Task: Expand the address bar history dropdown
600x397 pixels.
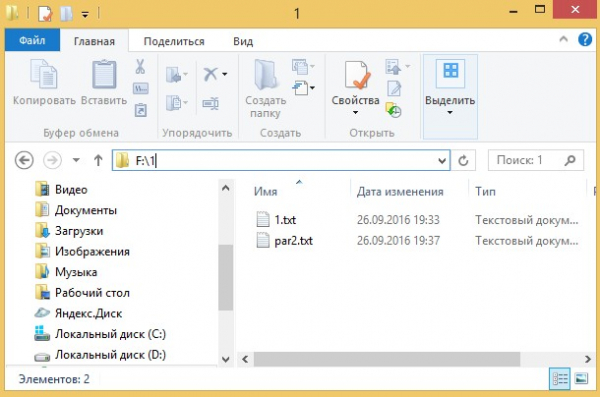Action: coord(442,160)
